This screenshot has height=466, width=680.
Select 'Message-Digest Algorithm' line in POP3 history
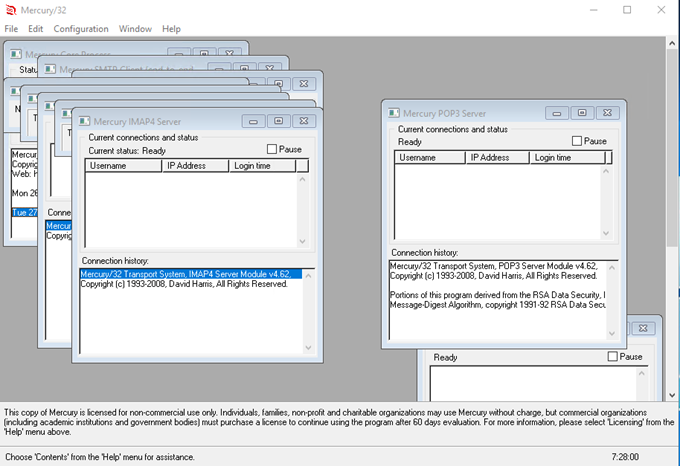tap(497, 305)
